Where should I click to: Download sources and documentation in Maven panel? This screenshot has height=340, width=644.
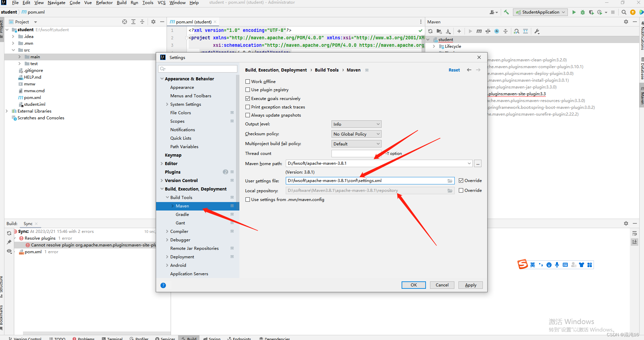(448, 31)
